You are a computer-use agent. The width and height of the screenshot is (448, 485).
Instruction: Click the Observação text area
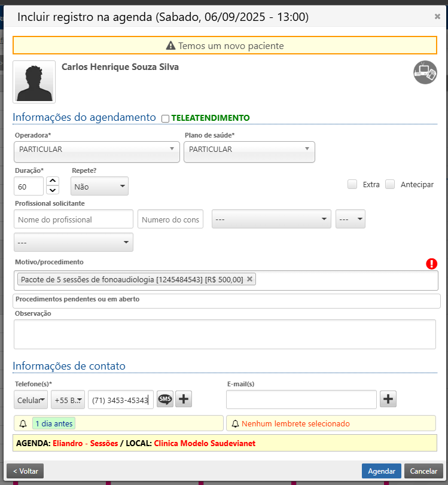225,334
